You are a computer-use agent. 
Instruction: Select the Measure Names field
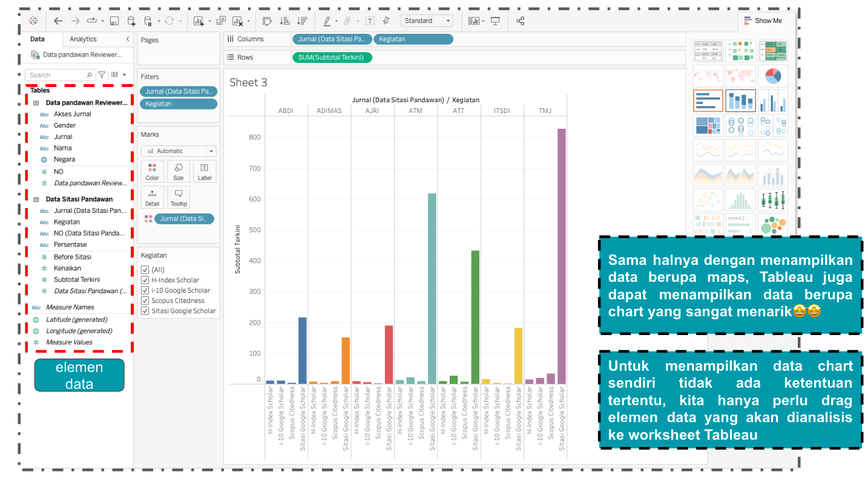(70, 307)
